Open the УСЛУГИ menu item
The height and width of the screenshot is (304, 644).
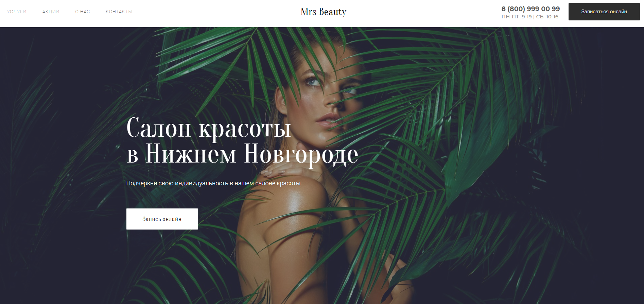point(16,12)
